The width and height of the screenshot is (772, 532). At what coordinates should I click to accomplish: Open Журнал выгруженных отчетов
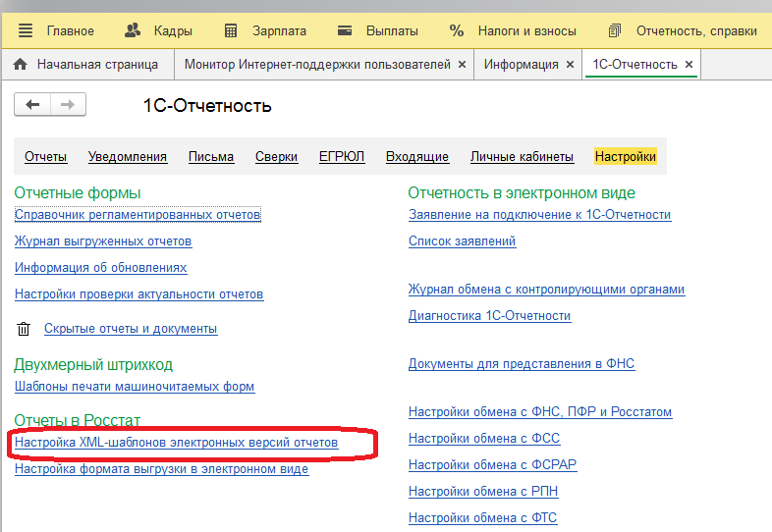tap(103, 241)
